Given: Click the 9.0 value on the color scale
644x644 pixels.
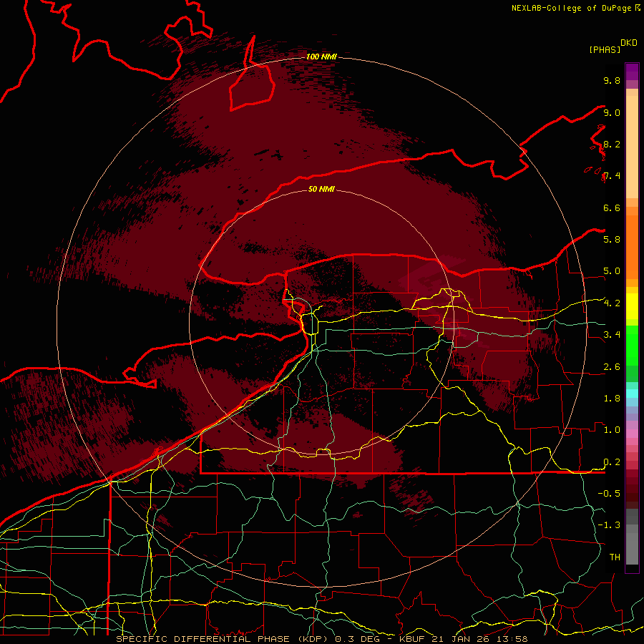Looking at the screenshot, I should pos(612,112).
